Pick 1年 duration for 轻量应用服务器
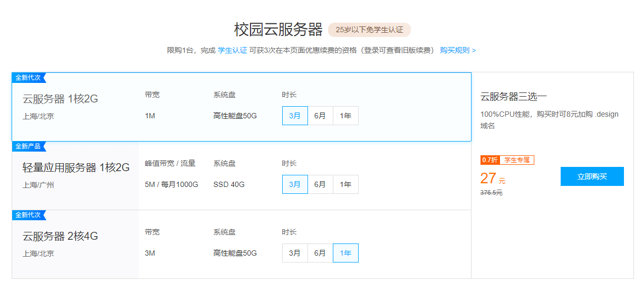 click(345, 184)
